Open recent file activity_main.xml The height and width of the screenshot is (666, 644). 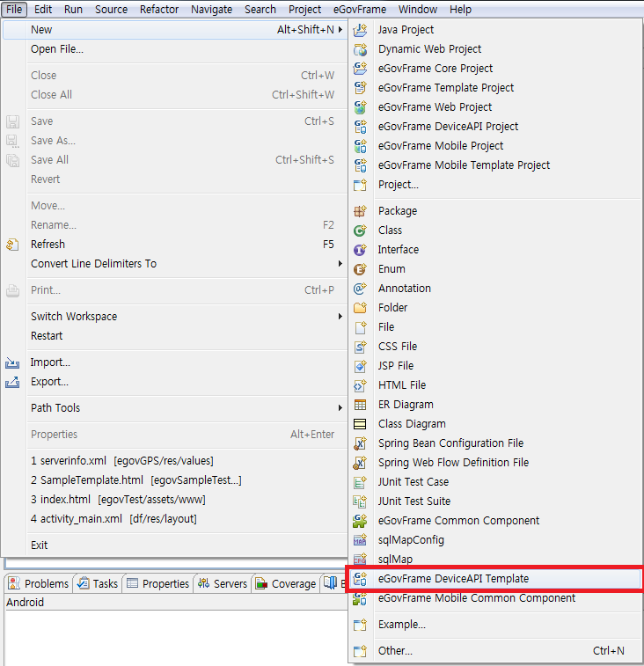[175, 519]
